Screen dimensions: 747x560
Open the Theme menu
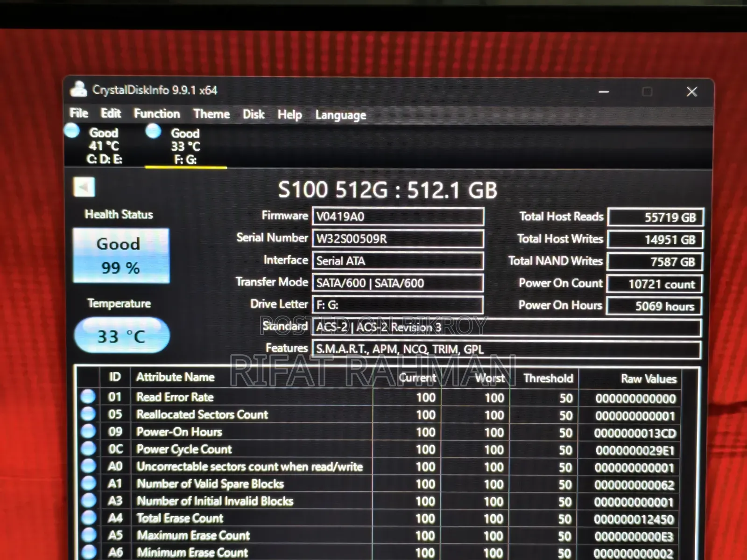(x=211, y=114)
